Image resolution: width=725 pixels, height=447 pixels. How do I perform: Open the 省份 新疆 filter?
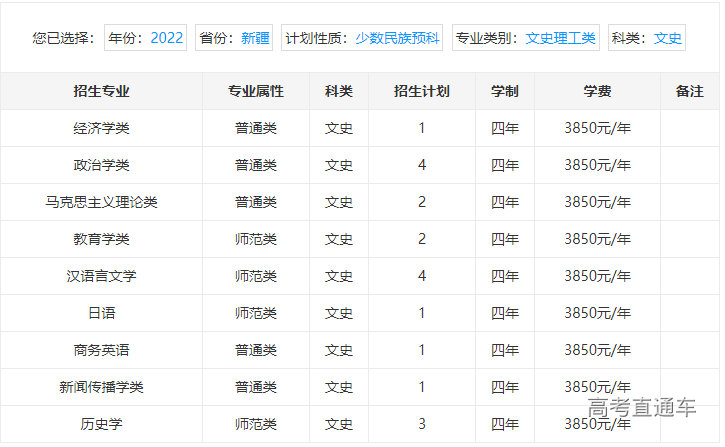point(234,38)
